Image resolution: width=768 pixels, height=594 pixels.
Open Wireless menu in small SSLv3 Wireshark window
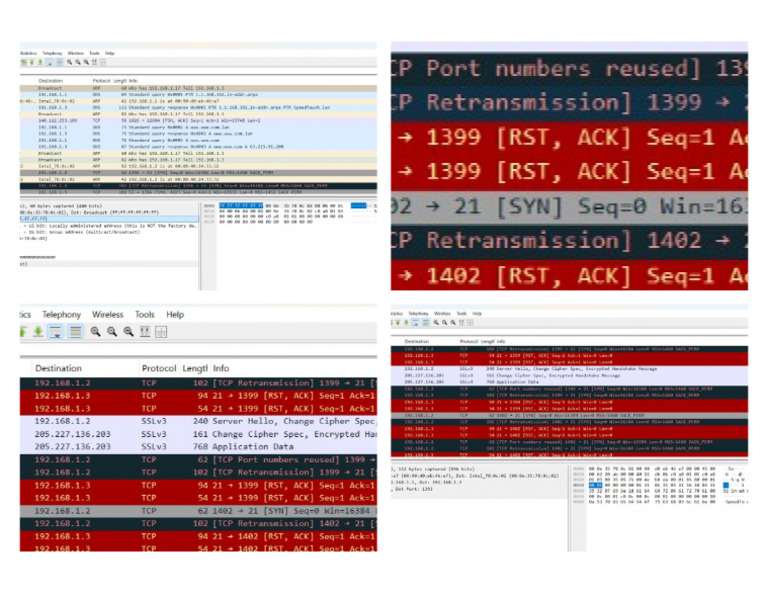pyautogui.click(x=442, y=314)
